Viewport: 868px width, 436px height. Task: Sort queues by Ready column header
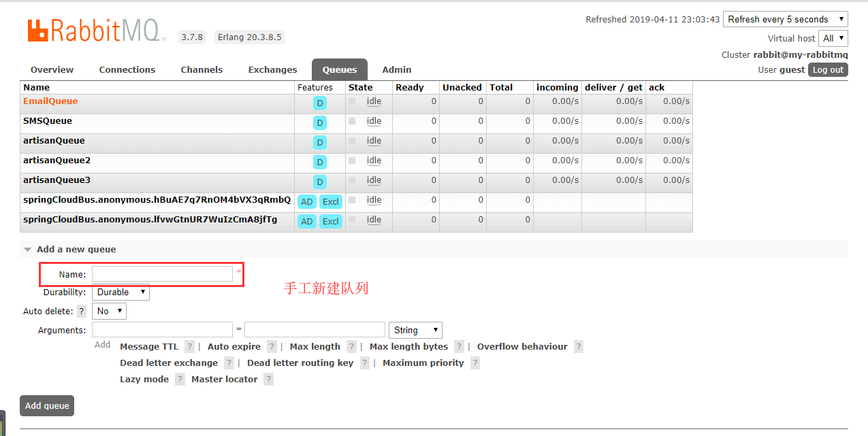click(410, 88)
